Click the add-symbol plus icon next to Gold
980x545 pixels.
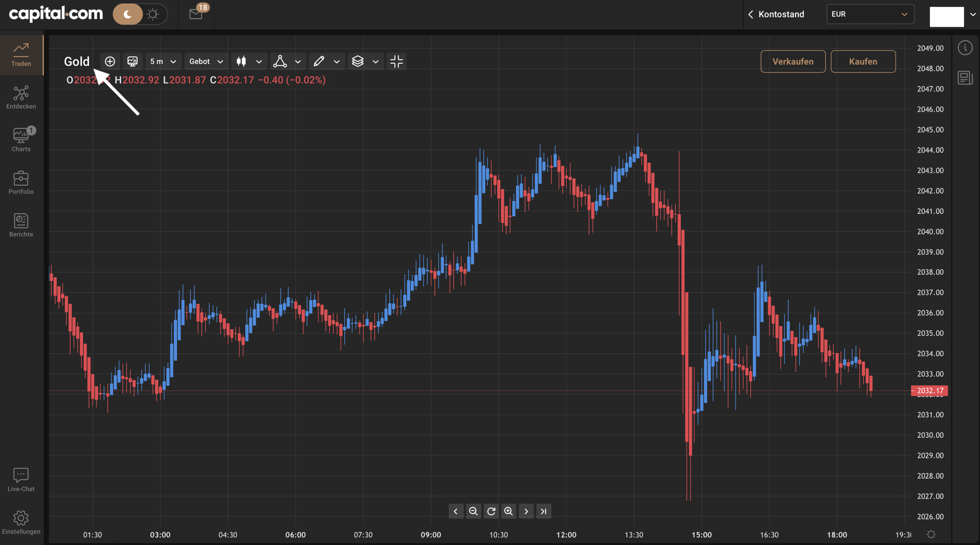(110, 61)
